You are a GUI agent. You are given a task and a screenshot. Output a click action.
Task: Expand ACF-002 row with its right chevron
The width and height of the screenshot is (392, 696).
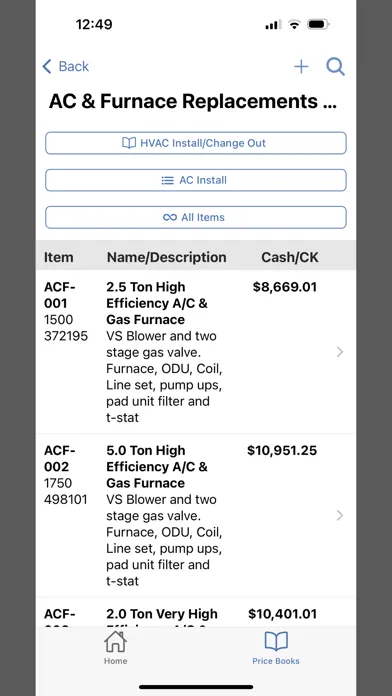click(340, 515)
